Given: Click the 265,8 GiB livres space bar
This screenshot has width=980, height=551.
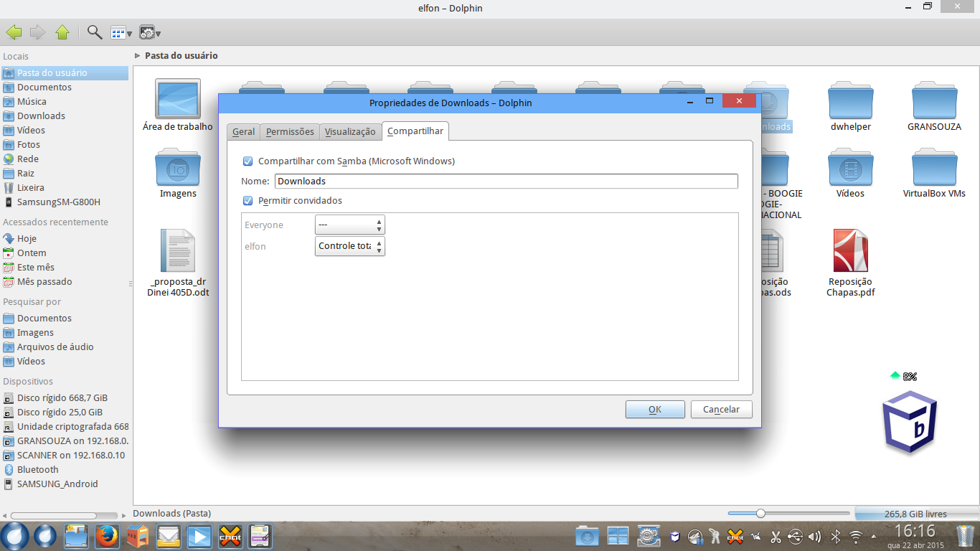Looking at the screenshot, I should click(x=915, y=514).
